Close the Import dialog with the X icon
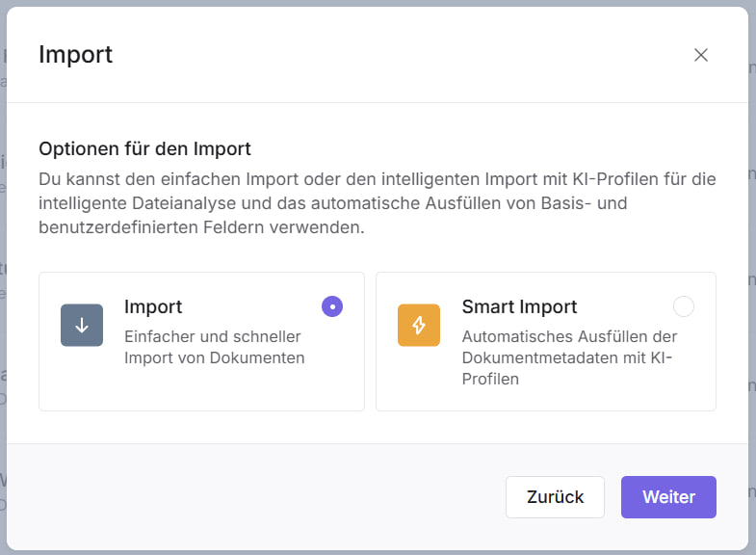 coord(701,55)
